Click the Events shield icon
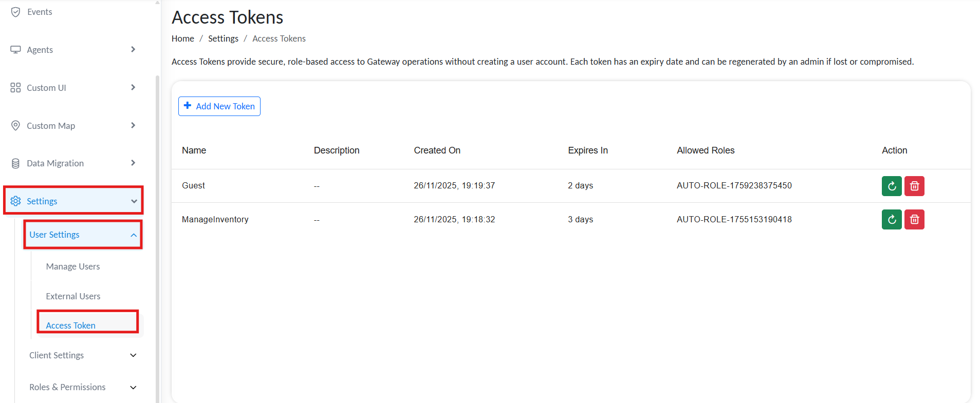The width and height of the screenshot is (980, 403). click(x=16, y=12)
